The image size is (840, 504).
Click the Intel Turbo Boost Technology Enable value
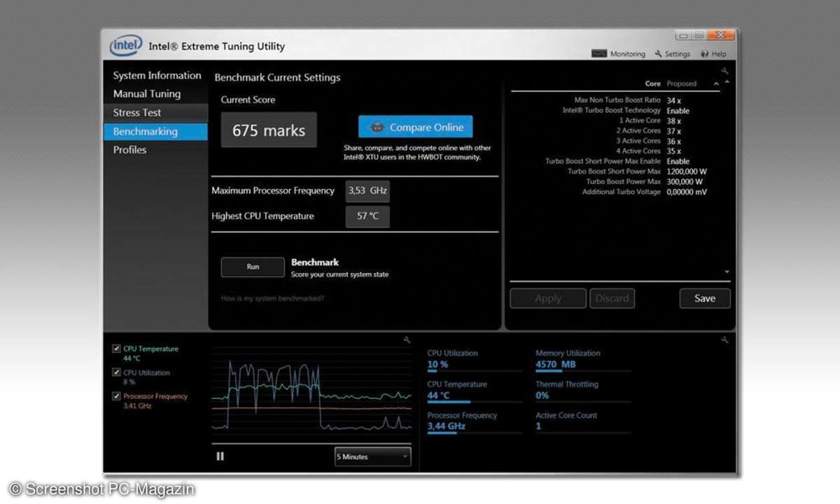pos(678,111)
